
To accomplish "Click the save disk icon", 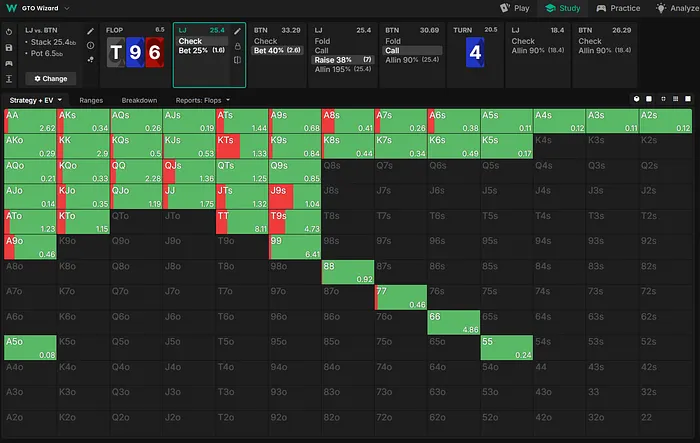I will coord(9,46).
